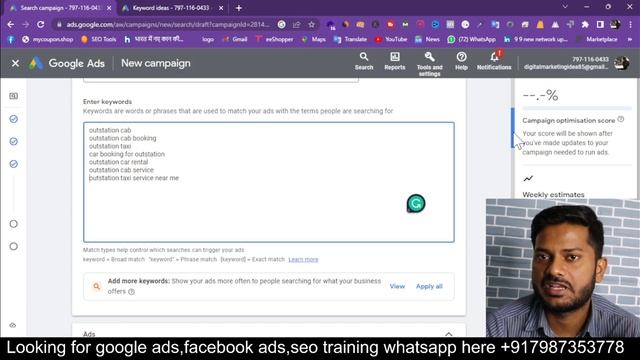Close the Search campaign browser tab

click(109, 8)
